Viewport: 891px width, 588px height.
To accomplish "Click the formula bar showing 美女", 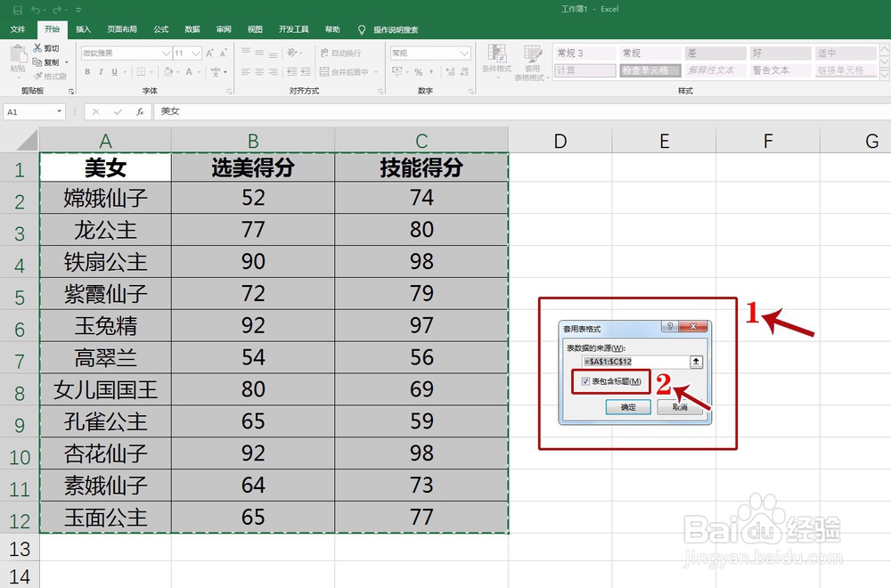I will click(x=521, y=111).
